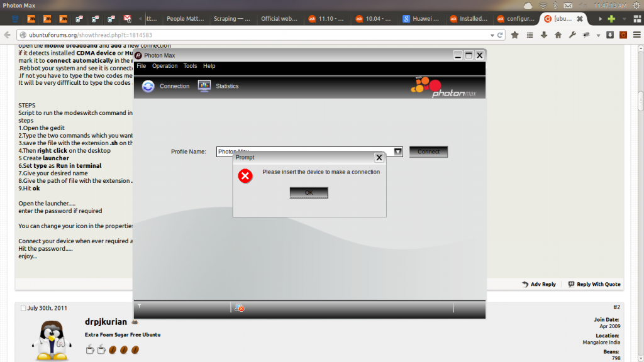Image resolution: width=644 pixels, height=362 pixels.
Task: Open the power session menu icon
Action: [636, 5]
